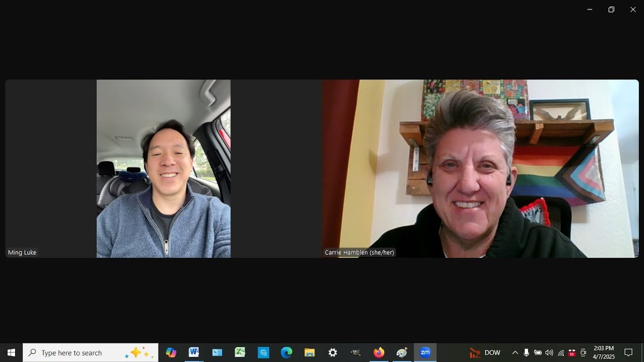Viewport: 644px width, 362px height.
Task: Open the Windows Start menu
Action: pyautogui.click(x=11, y=352)
